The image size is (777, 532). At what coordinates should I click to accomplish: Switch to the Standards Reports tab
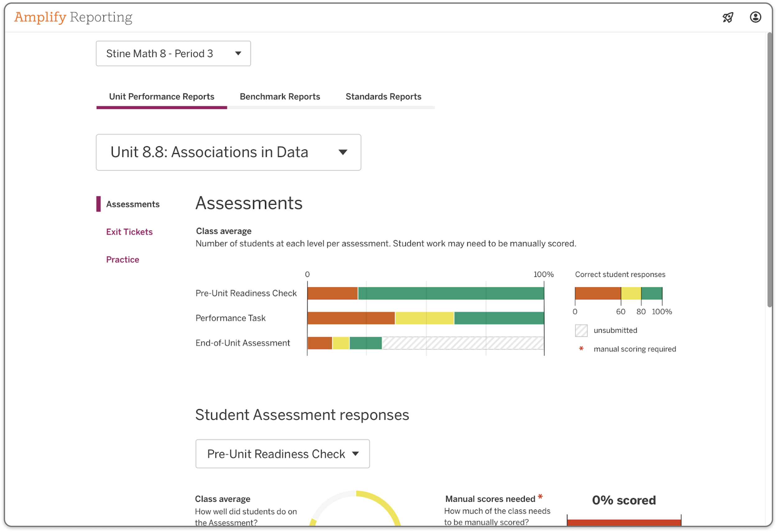383,97
